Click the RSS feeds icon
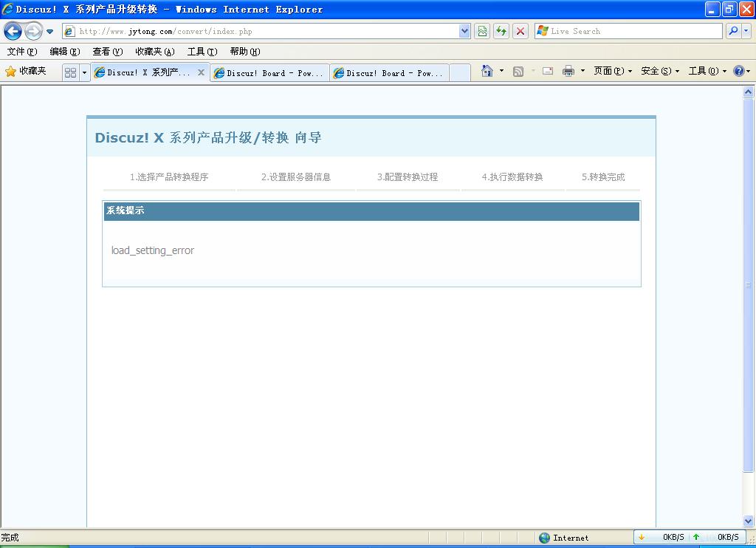 [x=518, y=72]
